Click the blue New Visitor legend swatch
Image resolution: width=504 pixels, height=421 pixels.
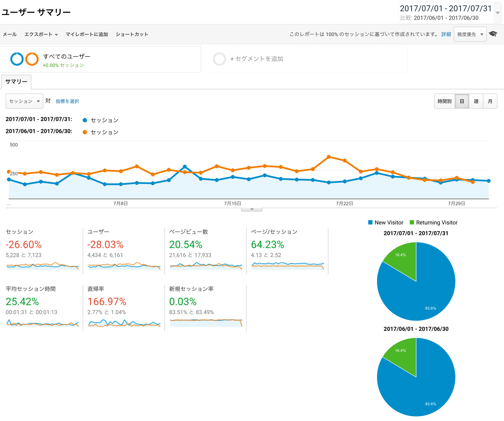click(370, 222)
